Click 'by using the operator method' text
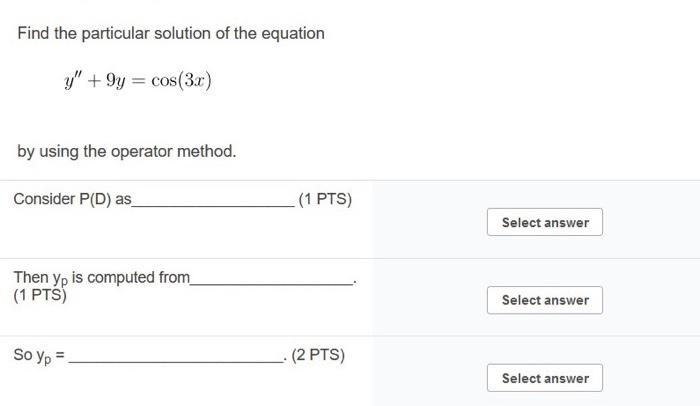 click(127, 152)
